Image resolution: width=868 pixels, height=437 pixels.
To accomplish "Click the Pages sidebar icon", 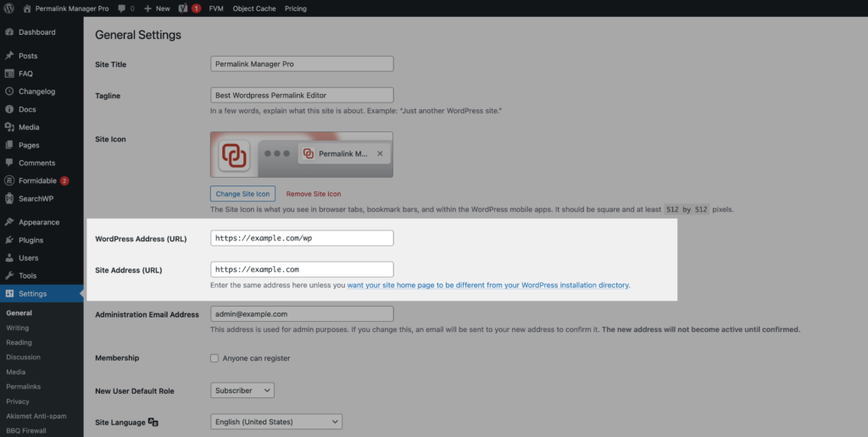I will [8, 145].
